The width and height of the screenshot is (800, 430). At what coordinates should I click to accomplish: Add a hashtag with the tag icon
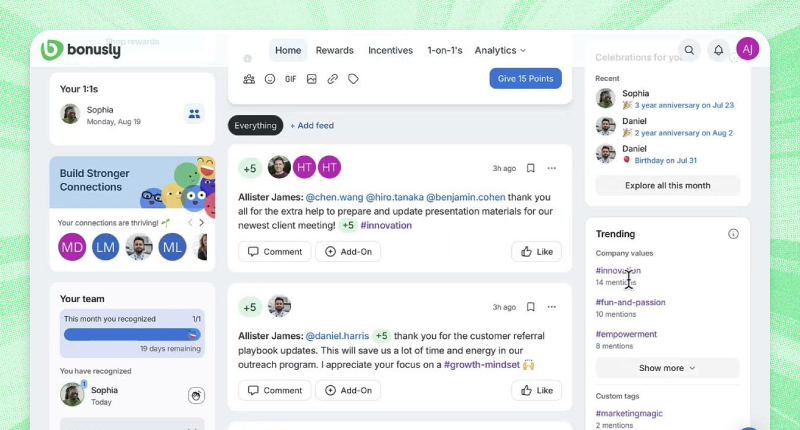coord(353,79)
